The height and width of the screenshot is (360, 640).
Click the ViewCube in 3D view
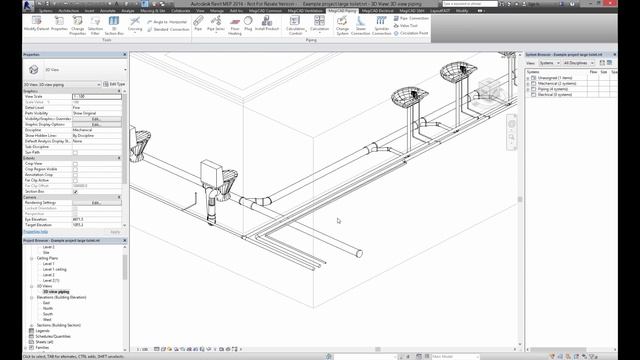[x=490, y=89]
